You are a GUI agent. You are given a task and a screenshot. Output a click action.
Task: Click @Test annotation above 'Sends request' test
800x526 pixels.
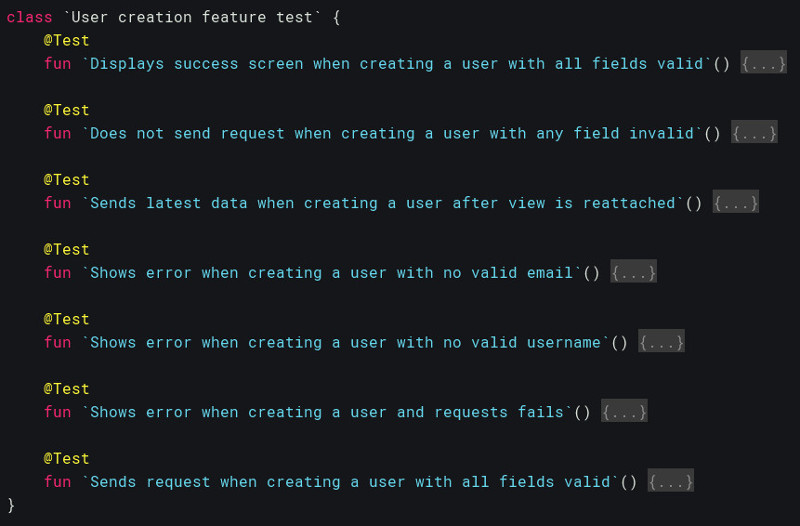66,459
